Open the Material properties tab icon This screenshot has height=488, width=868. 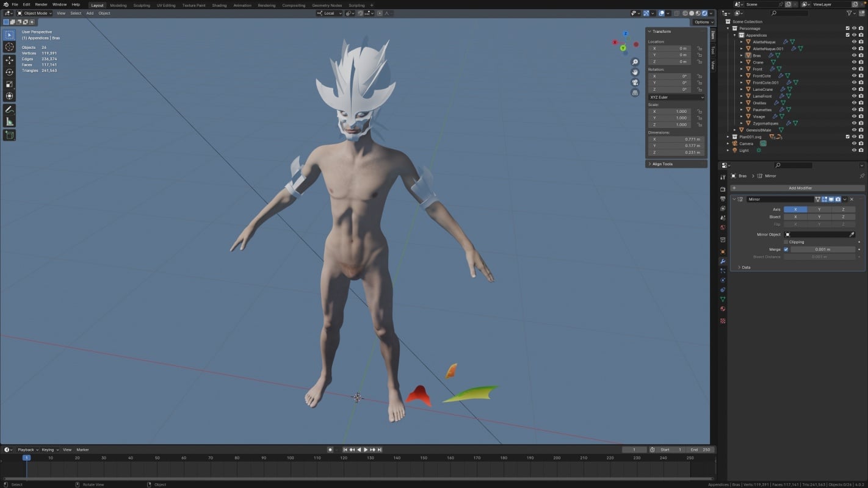[x=723, y=309]
